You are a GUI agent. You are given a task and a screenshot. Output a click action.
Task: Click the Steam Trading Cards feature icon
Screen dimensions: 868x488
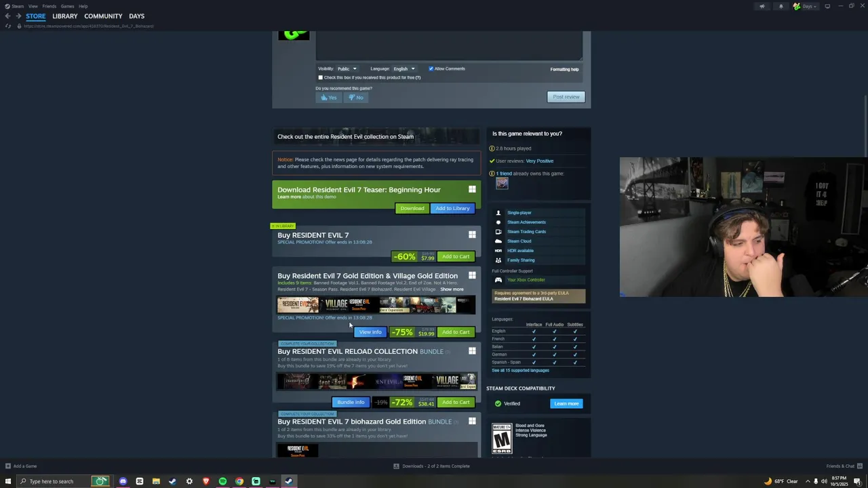498,232
